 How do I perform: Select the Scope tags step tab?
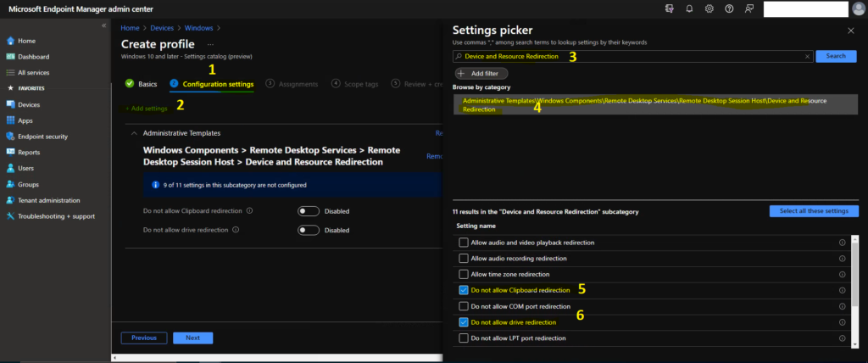[x=355, y=84]
